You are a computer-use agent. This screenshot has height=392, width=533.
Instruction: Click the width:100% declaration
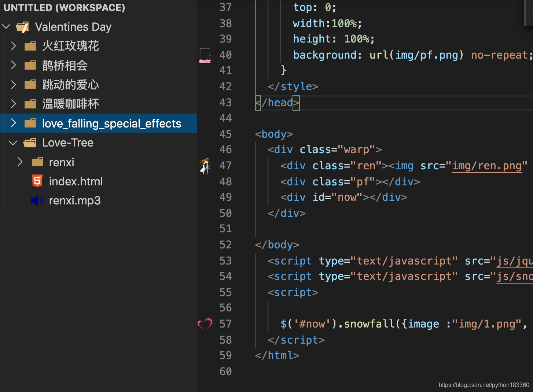327,23
